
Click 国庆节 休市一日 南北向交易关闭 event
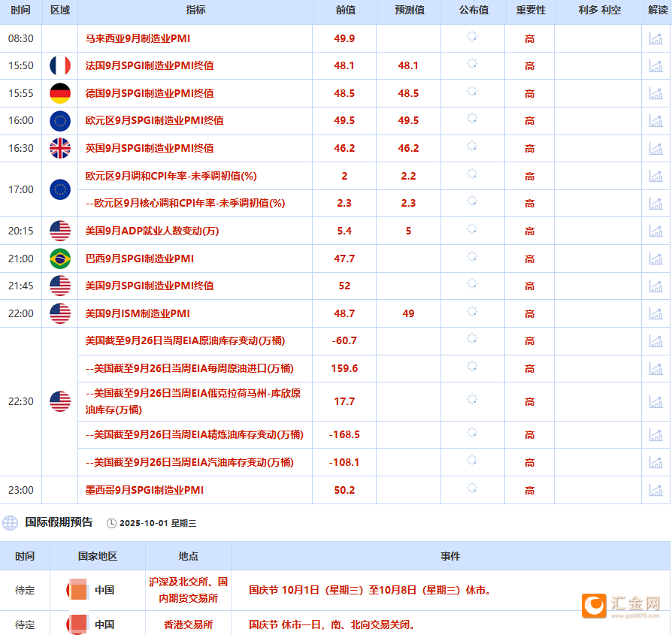coord(331,624)
